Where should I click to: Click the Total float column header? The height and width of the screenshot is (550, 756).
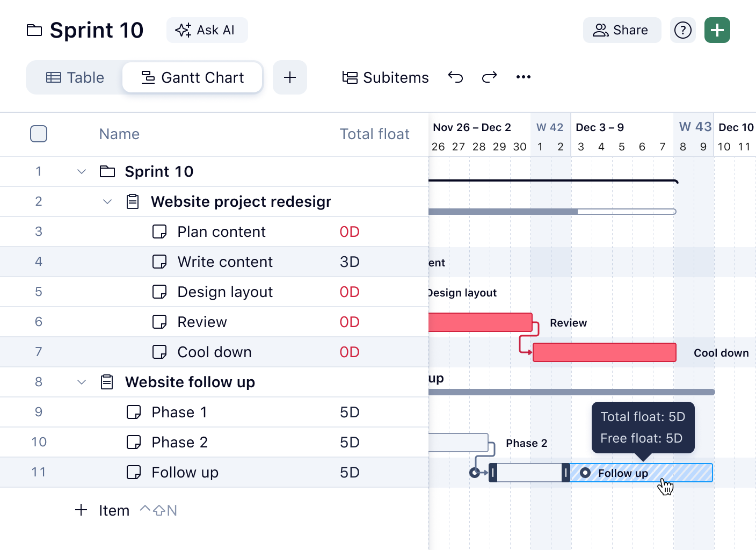coord(374,134)
